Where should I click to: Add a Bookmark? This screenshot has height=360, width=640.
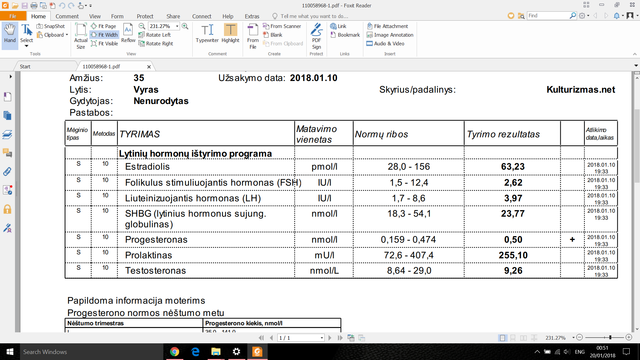(x=345, y=35)
